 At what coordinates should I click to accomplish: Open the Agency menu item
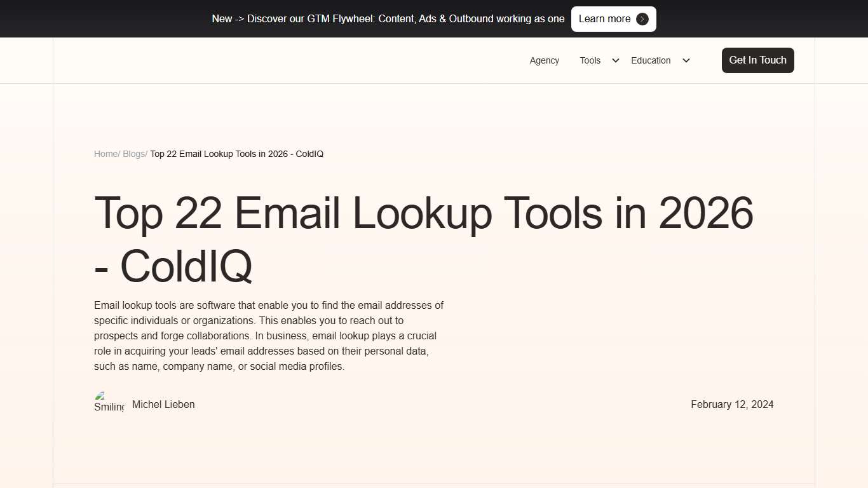tap(544, 60)
